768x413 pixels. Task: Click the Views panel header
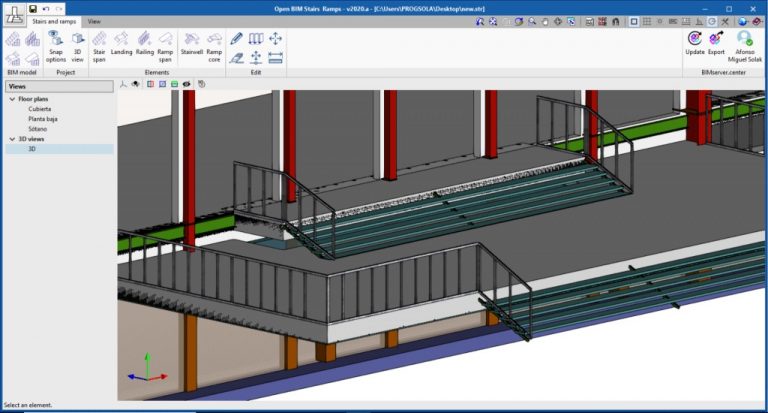59,86
